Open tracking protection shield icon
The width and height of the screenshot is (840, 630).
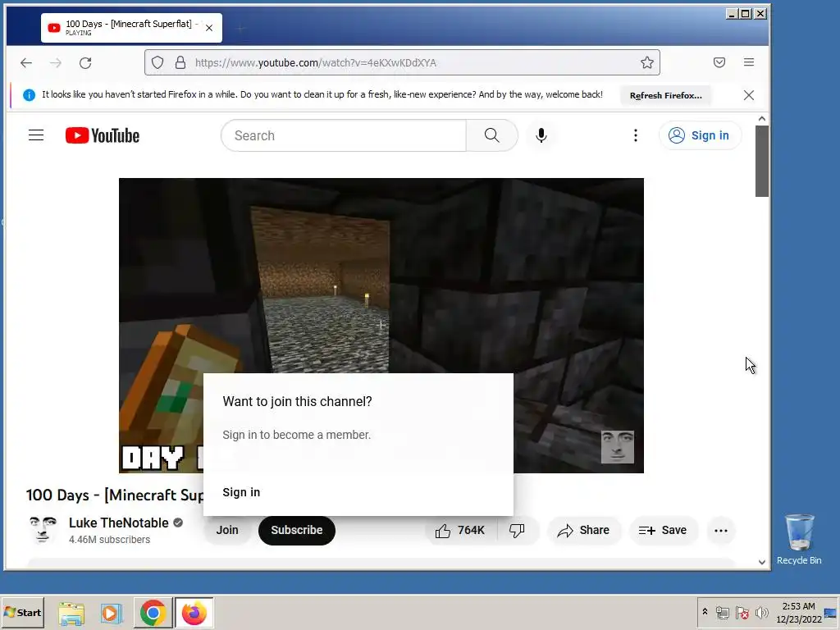point(157,62)
